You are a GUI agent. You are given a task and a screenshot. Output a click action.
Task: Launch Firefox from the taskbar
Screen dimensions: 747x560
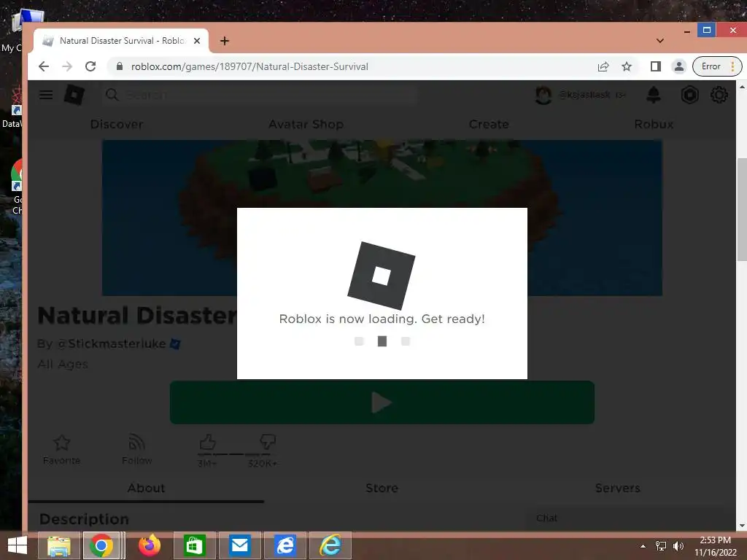149,545
